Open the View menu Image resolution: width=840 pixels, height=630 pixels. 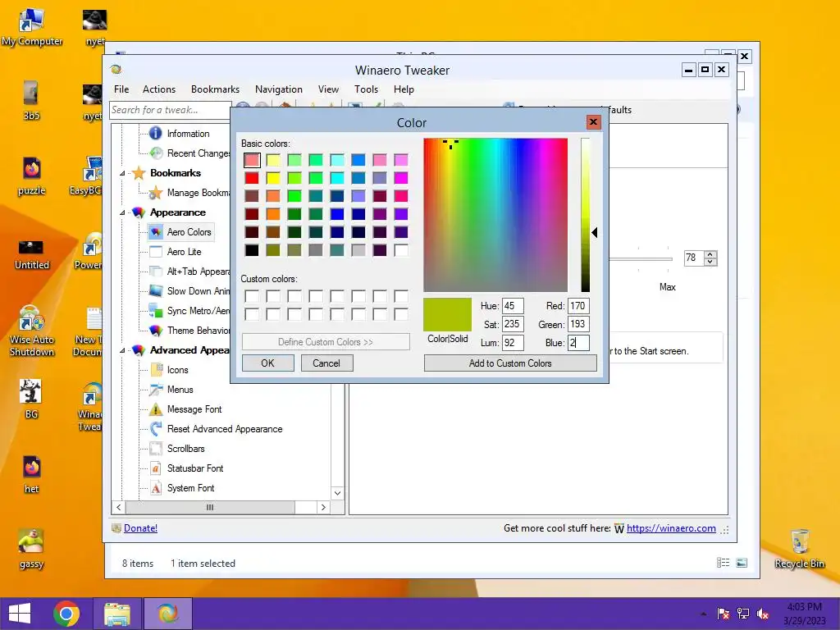click(328, 89)
